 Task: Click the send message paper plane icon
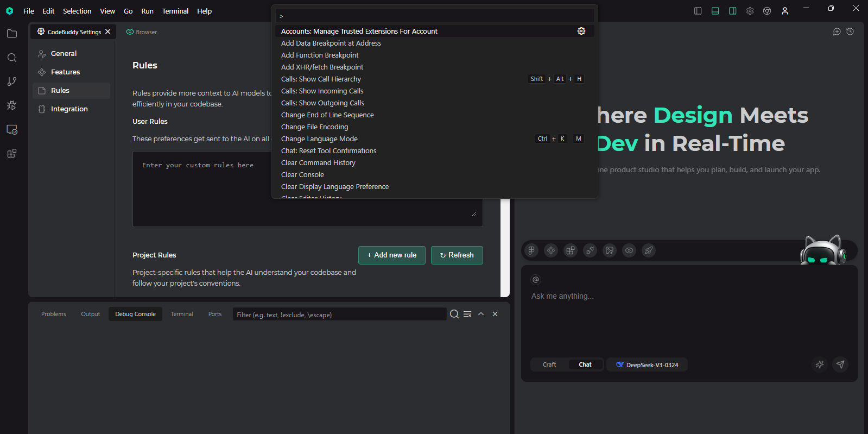(840, 364)
